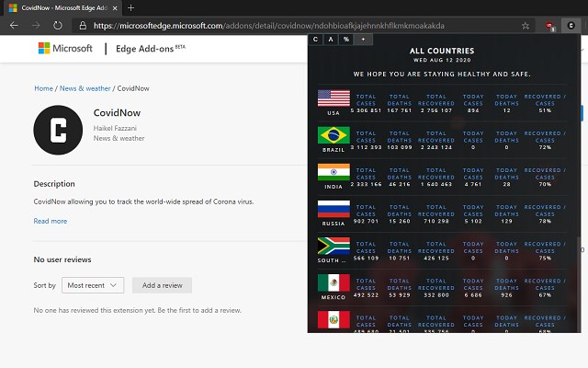Viewport: 588px width, 368px height.
Task: Select the CovidNow Edge Add-ons tab
Action: click(x=63, y=8)
